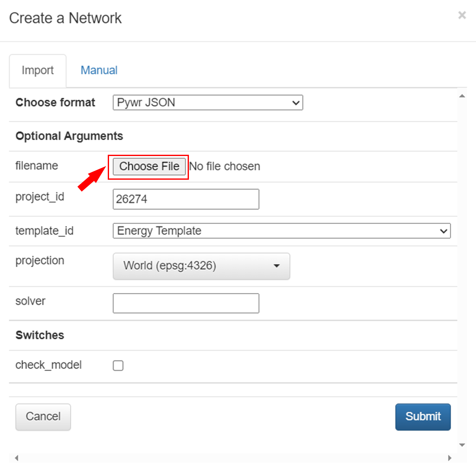The image size is (476, 468).
Task: Enable the check_model checkbox
Action: [118, 366]
